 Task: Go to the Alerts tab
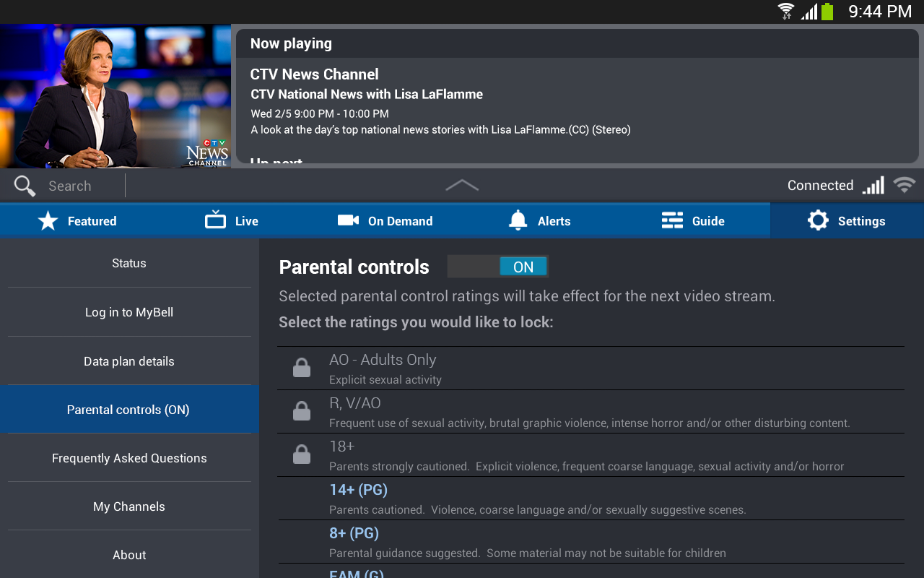pos(539,221)
